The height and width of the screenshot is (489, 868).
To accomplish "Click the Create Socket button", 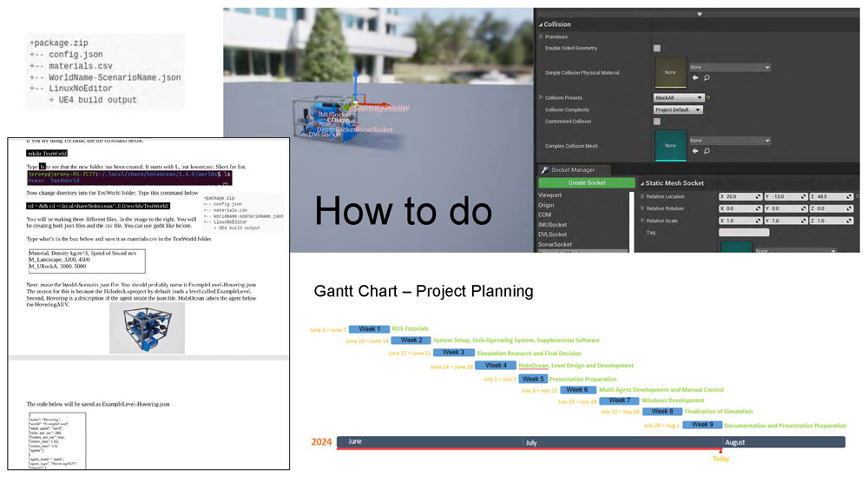I will coord(587,182).
